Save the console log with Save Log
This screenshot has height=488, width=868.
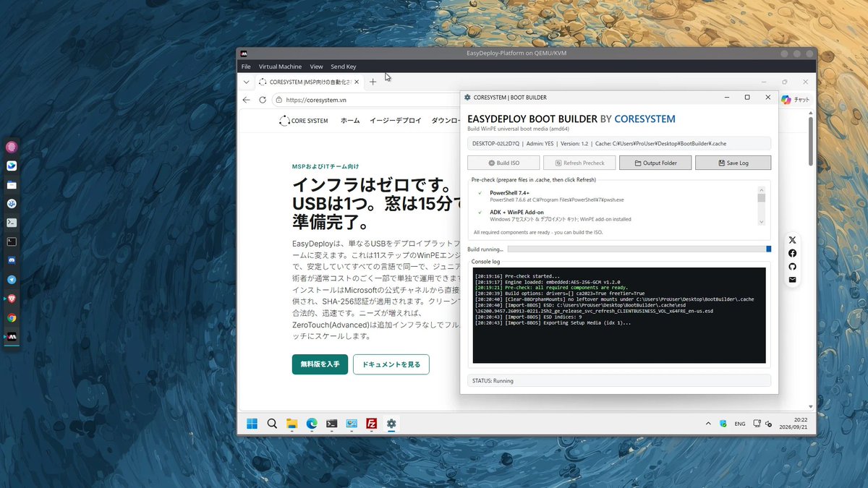tap(733, 163)
